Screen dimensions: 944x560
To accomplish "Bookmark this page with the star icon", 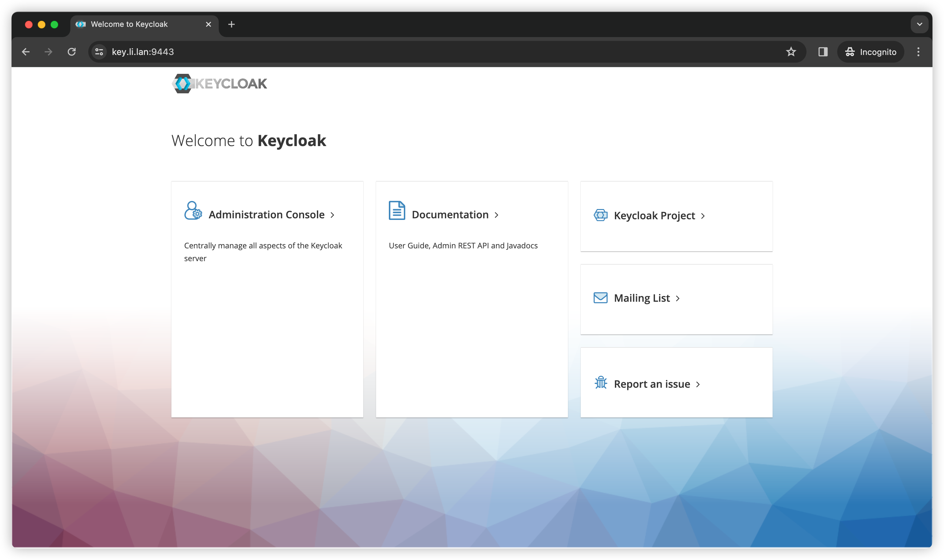I will click(x=791, y=52).
